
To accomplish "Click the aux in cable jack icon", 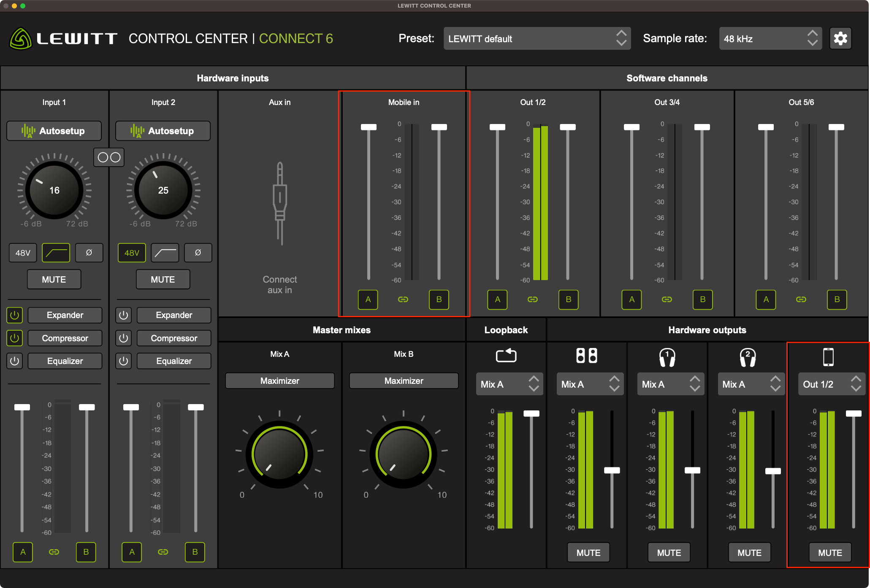I will [280, 204].
